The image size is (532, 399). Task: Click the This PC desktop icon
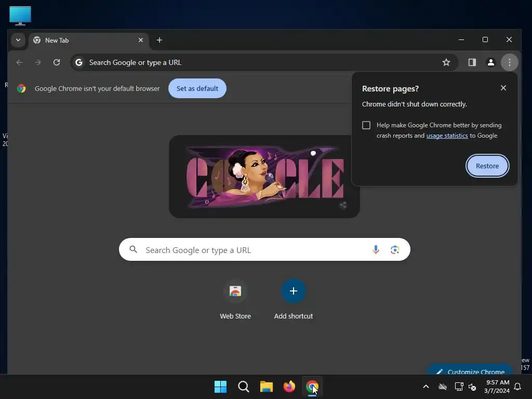[x=20, y=16]
